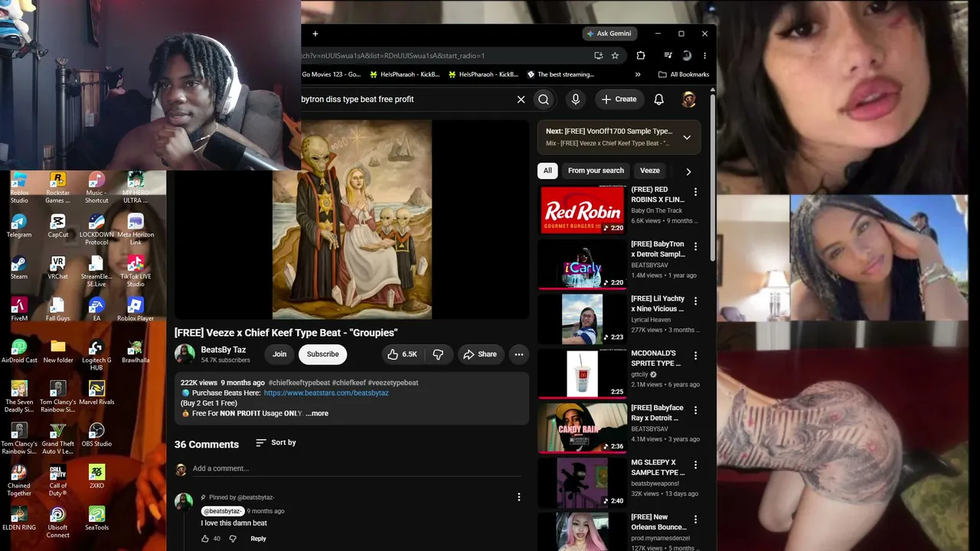Expand the description with ...more

pos(317,413)
